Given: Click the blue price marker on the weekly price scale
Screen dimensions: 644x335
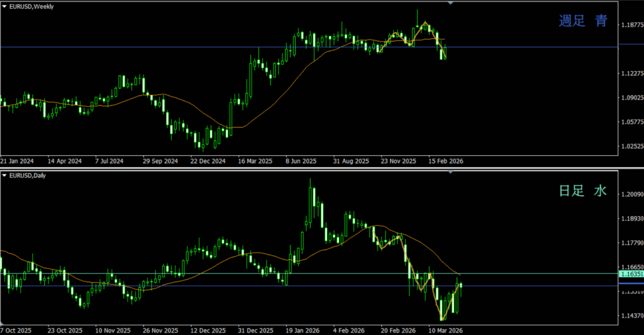Looking at the screenshot, I should point(630,46).
